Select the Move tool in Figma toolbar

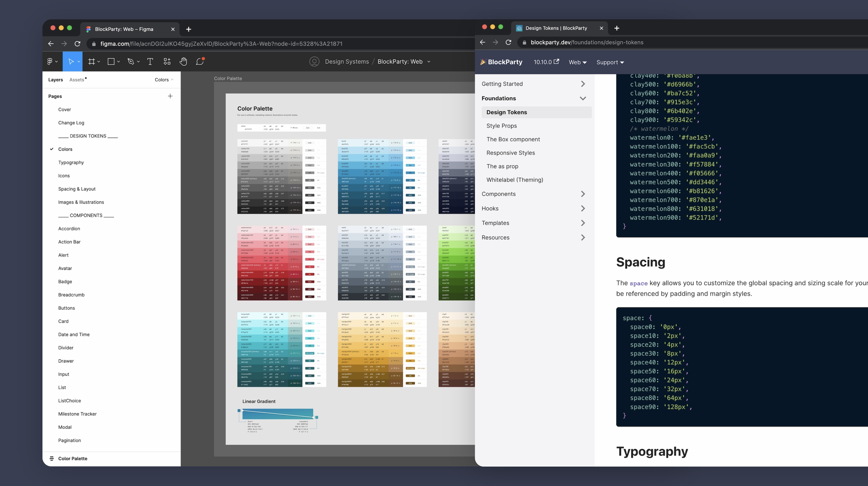pyautogui.click(x=71, y=61)
